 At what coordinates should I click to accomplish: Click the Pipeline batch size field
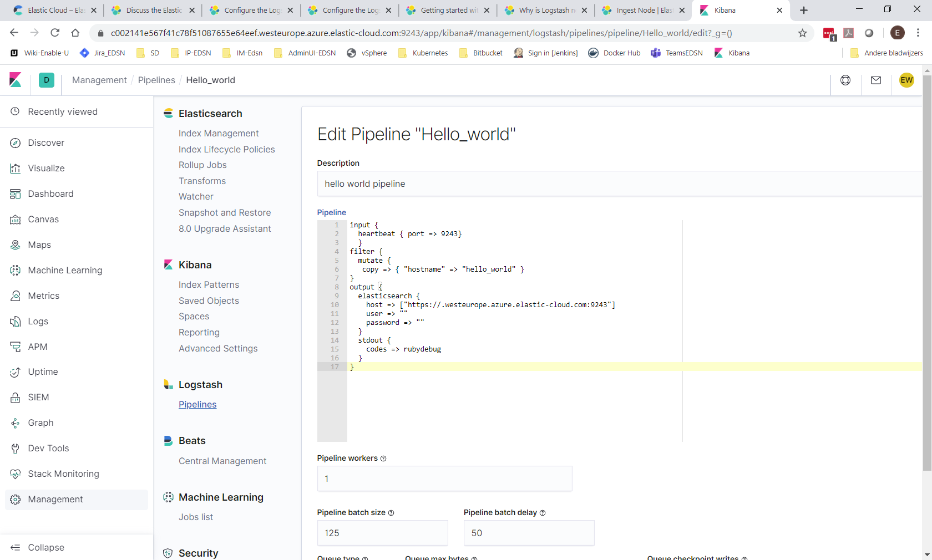click(382, 533)
